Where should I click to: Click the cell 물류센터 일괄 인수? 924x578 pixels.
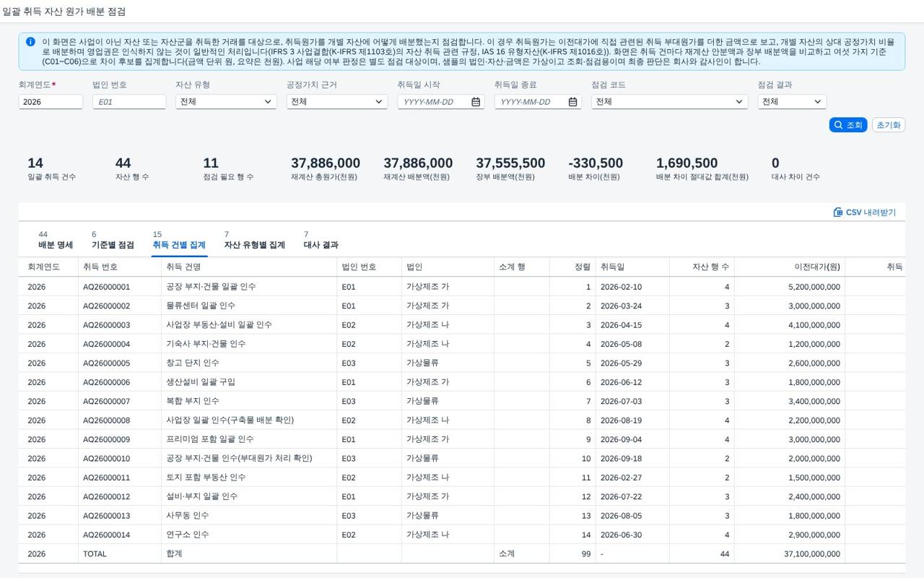(200, 306)
